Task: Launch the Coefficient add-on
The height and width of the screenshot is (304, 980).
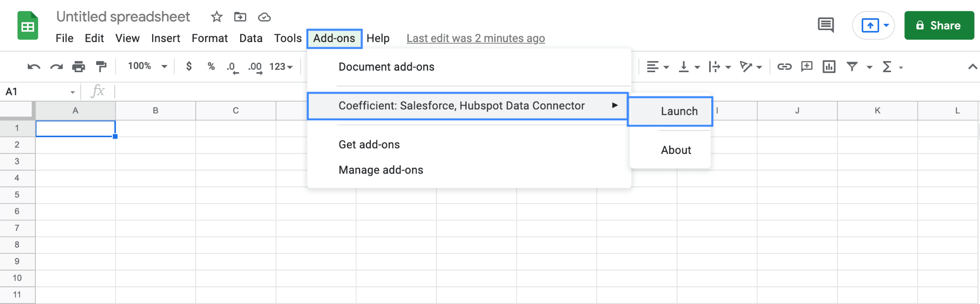Action: coord(670,111)
